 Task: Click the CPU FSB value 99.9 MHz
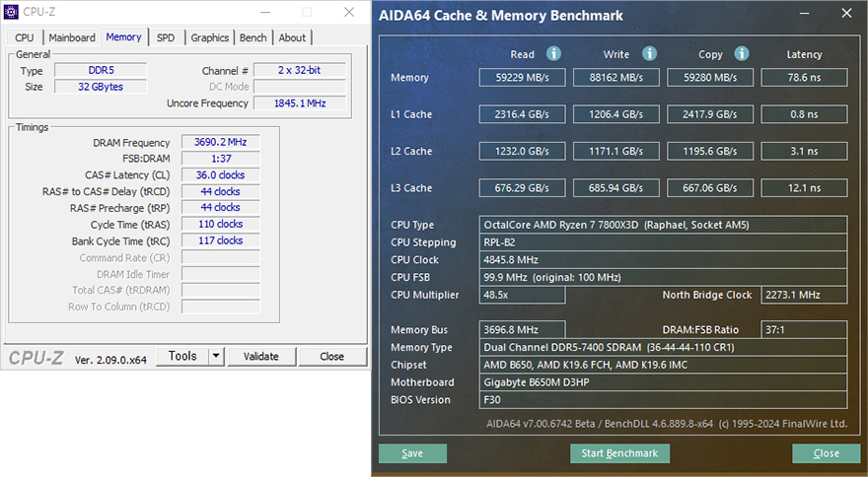point(663,277)
